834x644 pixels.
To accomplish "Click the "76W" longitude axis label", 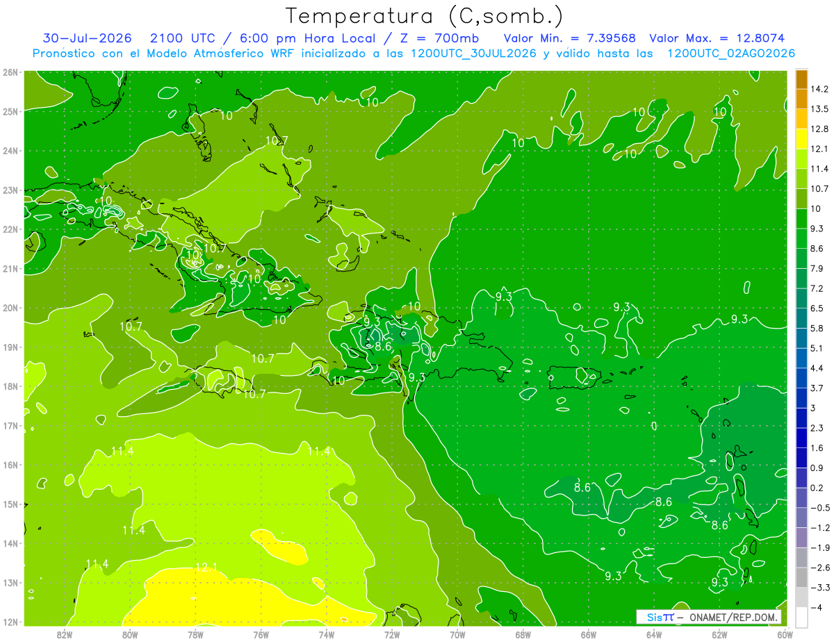I will tap(261, 634).
